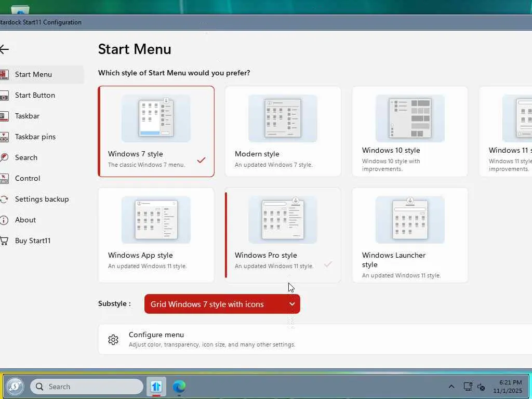The image size is (532, 399).
Task: Click the Windows 10 style preview thumbnail
Action: coord(410,118)
